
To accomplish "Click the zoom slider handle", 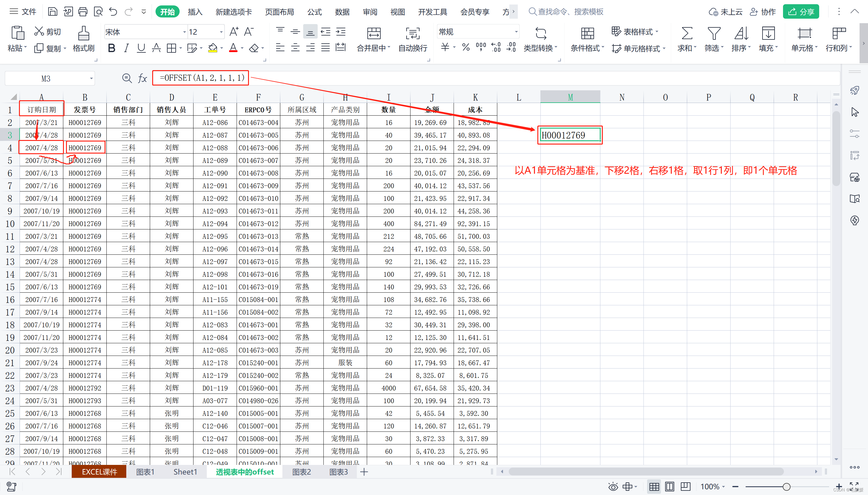I will click(786, 487).
